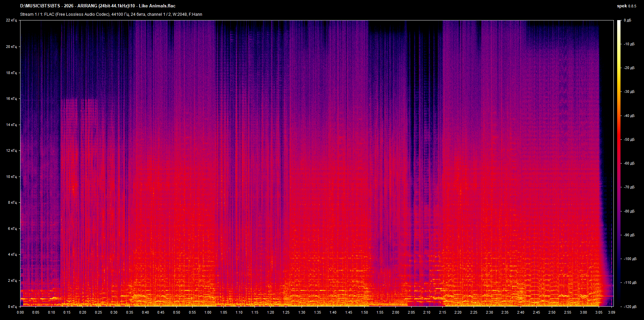Click the 1:35 time marker
Viewport: 644px width, 320px height.
coord(317,312)
